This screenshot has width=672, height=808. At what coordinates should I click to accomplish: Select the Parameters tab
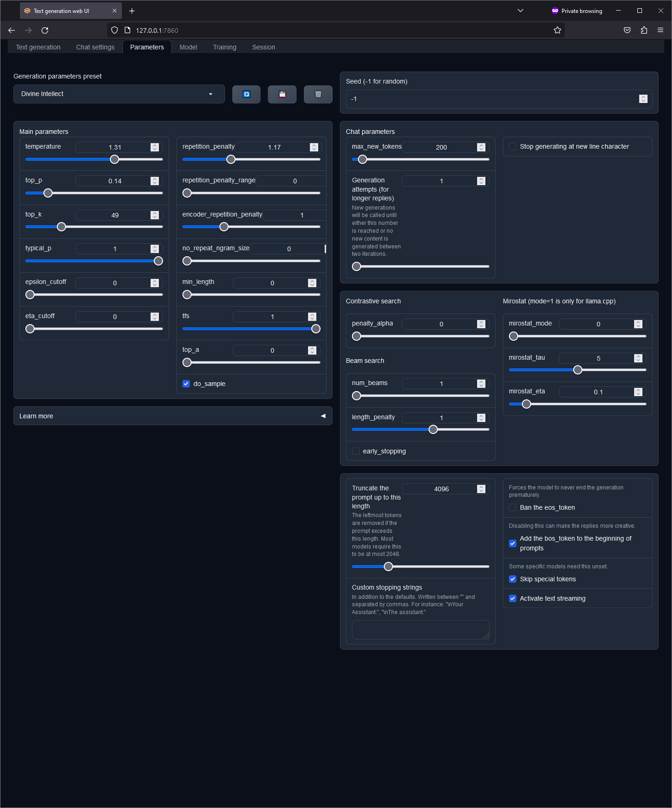pos(147,47)
